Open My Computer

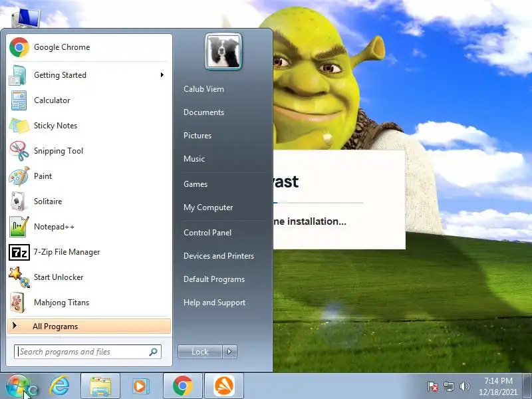click(208, 207)
